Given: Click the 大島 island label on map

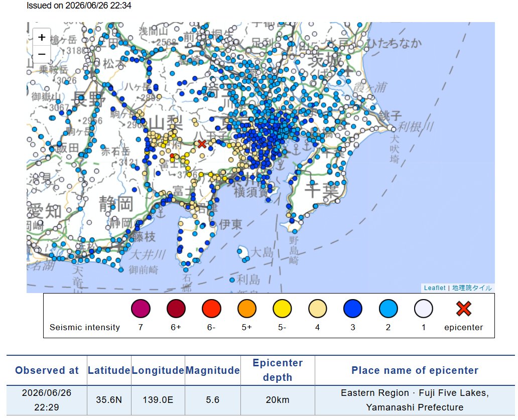Looking at the screenshot, I should pos(262,252).
